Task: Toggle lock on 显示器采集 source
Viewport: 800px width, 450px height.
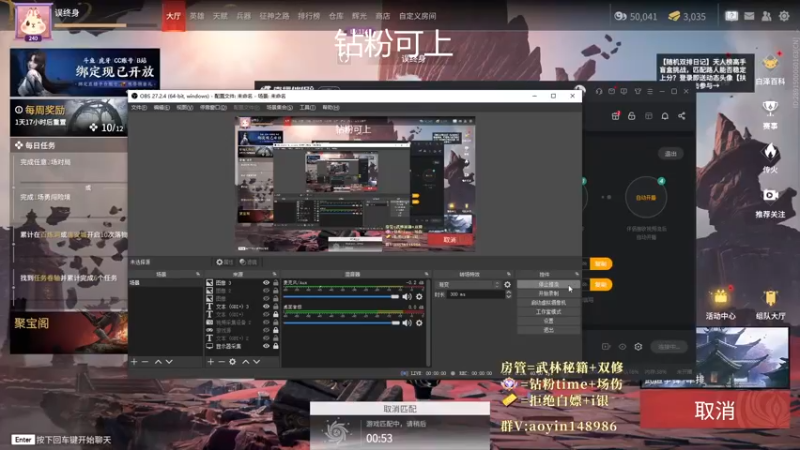Action: [x=276, y=346]
